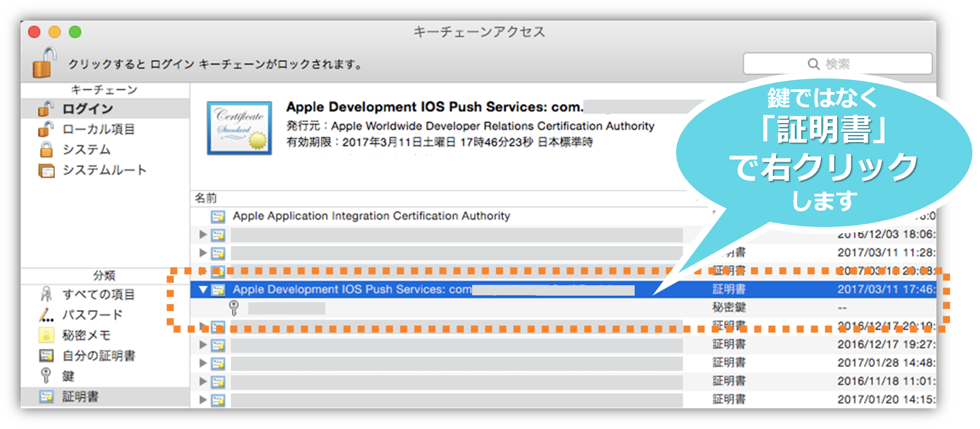Click the date 2016/12/03 18:06

886,235
